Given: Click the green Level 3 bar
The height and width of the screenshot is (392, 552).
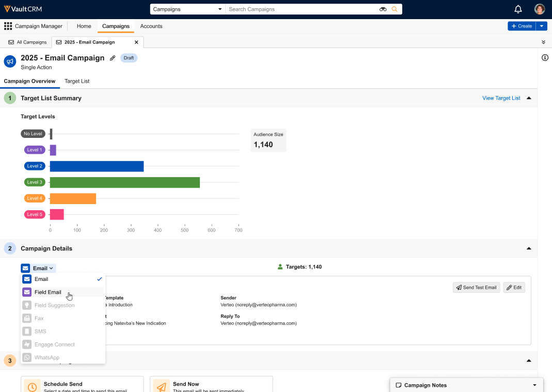Looking at the screenshot, I should pyautogui.click(x=124, y=182).
